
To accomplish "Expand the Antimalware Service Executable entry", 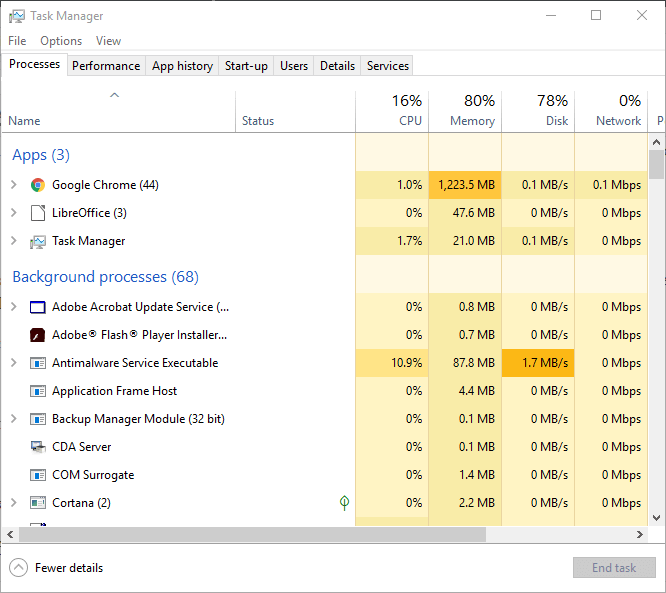I will [14, 363].
